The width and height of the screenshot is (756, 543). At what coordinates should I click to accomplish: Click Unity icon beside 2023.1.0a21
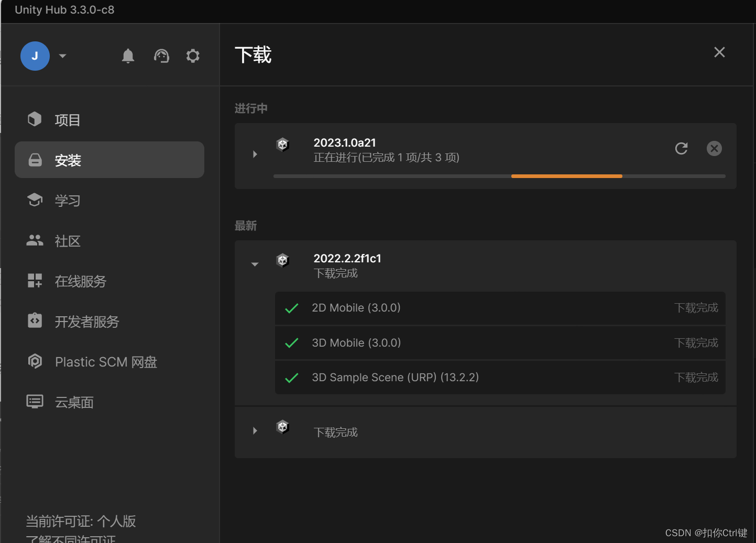282,145
